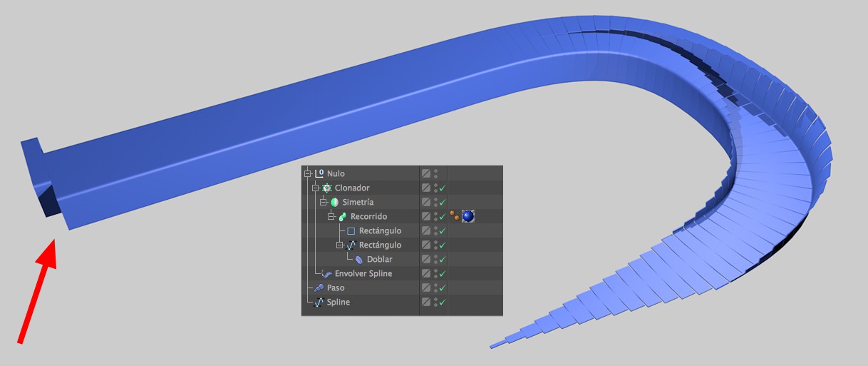
Task: Disable the Clonador green checkmark
Action: coord(443,188)
